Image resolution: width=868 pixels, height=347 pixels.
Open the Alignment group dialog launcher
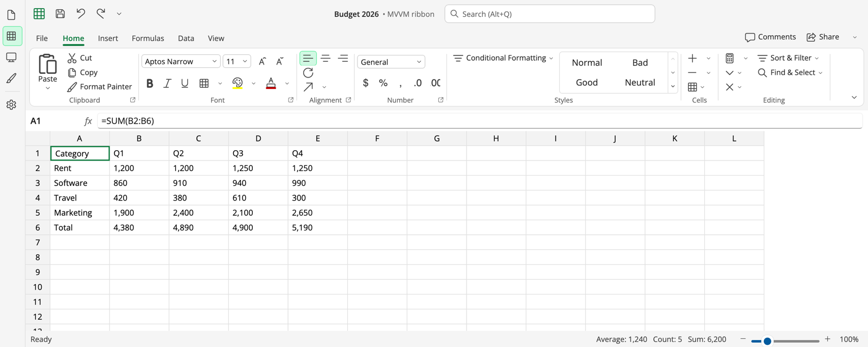point(348,100)
